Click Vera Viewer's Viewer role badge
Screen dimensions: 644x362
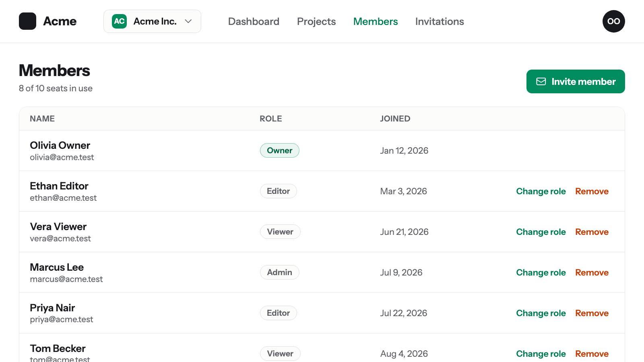(x=280, y=232)
